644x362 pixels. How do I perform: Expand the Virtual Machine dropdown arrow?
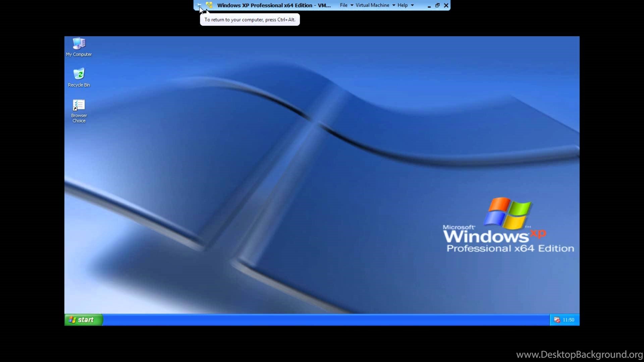[x=394, y=5]
